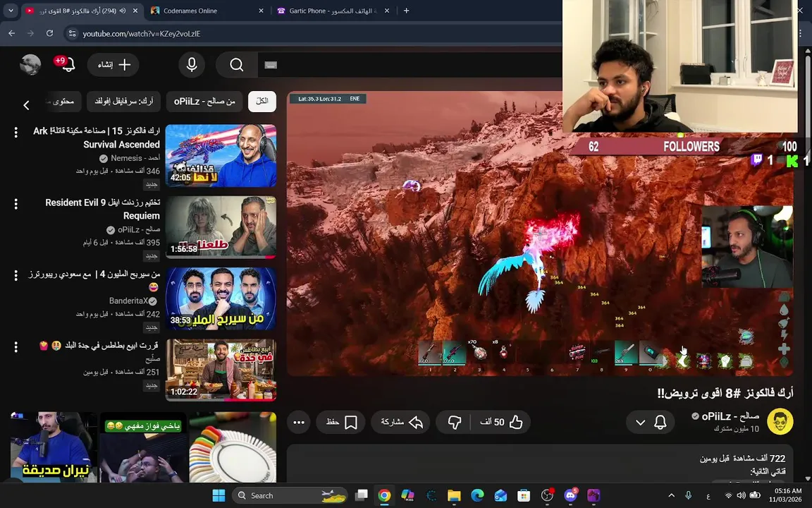Open the Resident Evil 9 video thumbnail
The width and height of the screenshot is (812, 508).
[x=221, y=227]
